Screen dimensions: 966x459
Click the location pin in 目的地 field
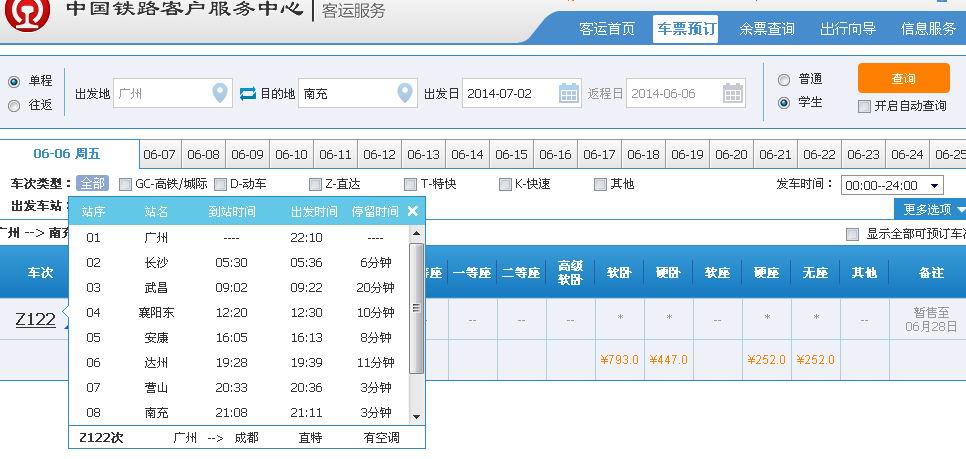[x=405, y=94]
